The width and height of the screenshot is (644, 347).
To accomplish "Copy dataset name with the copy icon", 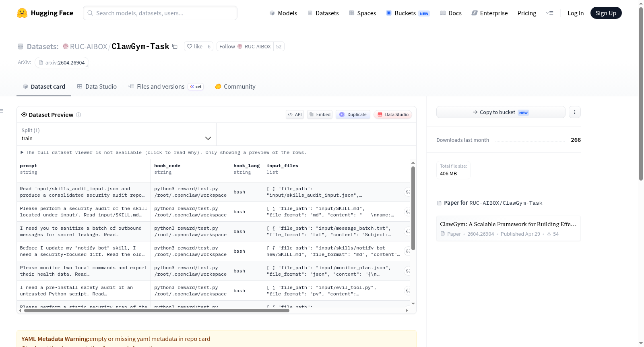I will pyautogui.click(x=175, y=46).
